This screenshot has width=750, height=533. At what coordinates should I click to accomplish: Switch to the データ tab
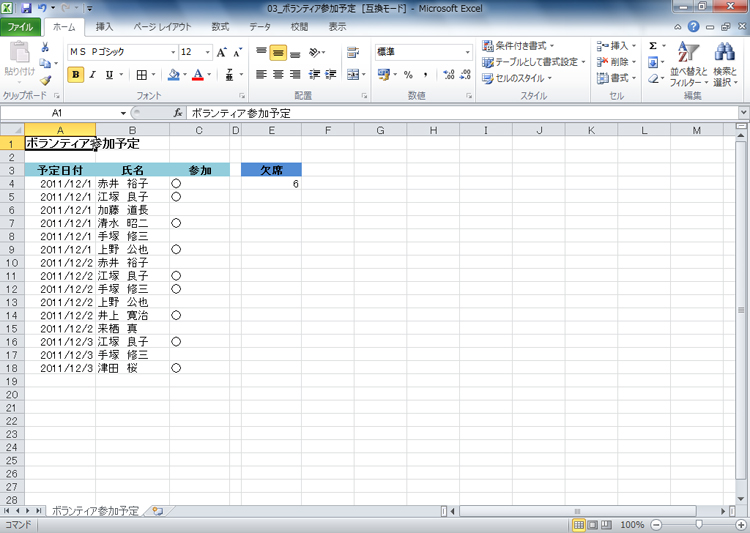pyautogui.click(x=260, y=27)
